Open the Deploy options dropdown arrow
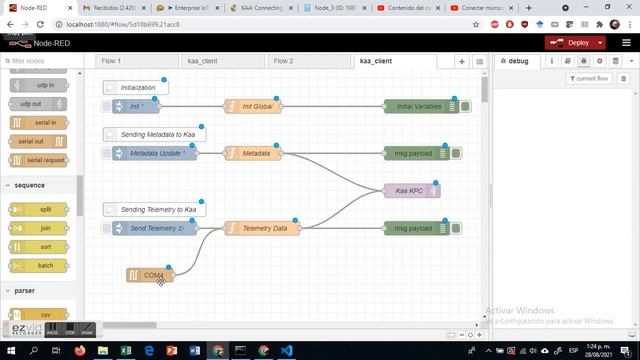Image resolution: width=640 pixels, height=360 pixels. [600, 43]
